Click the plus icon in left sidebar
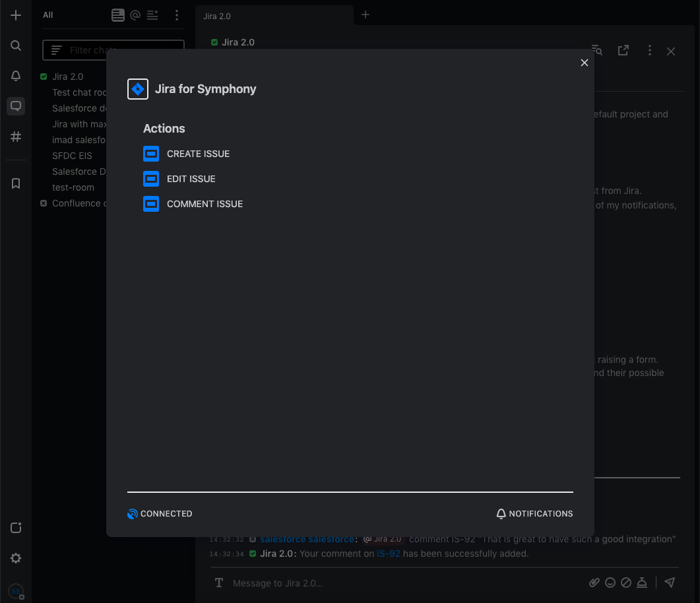This screenshot has width=700, height=603. (16, 15)
